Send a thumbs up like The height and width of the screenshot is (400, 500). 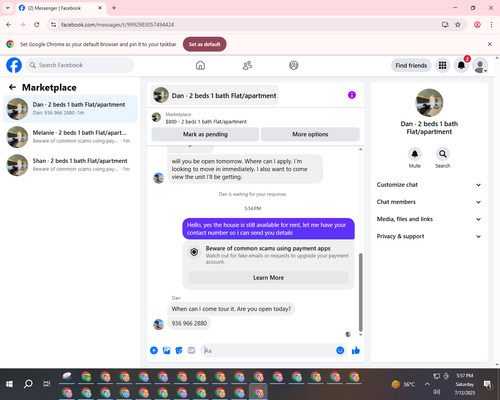tap(356, 350)
